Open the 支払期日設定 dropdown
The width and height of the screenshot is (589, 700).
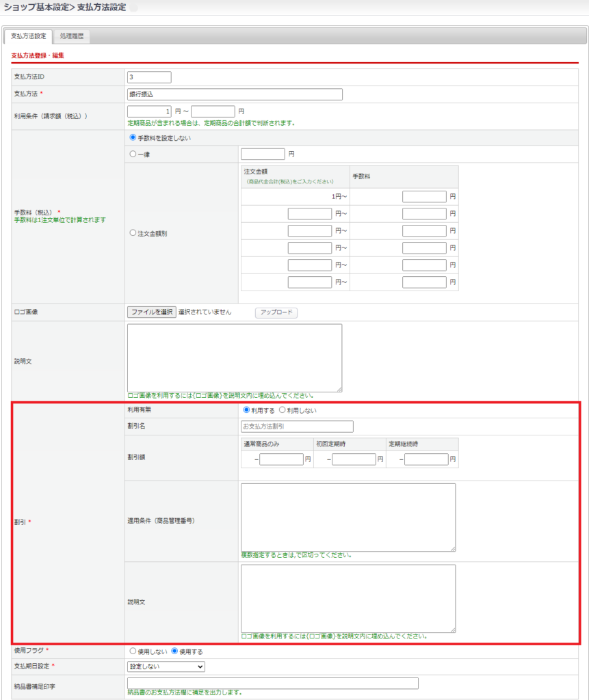166,667
